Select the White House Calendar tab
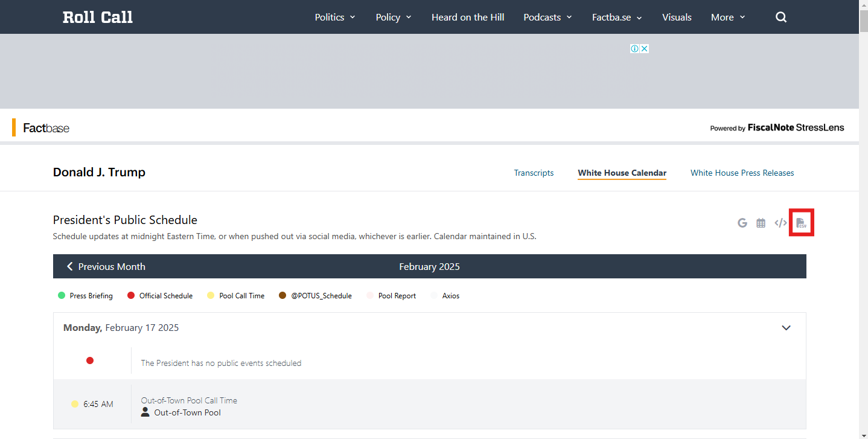 [x=622, y=173]
